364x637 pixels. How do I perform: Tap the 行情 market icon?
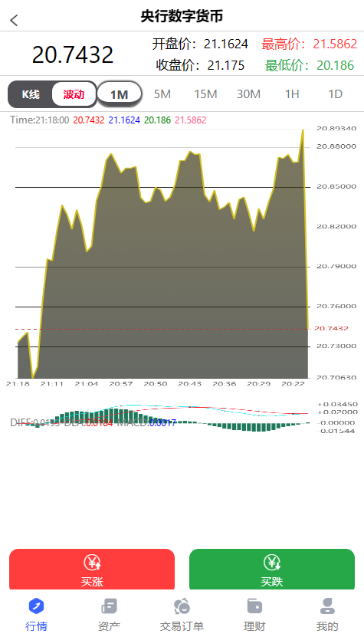(37, 606)
